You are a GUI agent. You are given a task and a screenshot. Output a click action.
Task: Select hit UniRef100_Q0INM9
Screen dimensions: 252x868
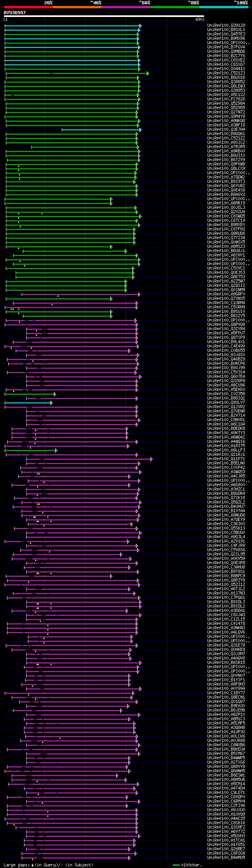pos(226,290)
